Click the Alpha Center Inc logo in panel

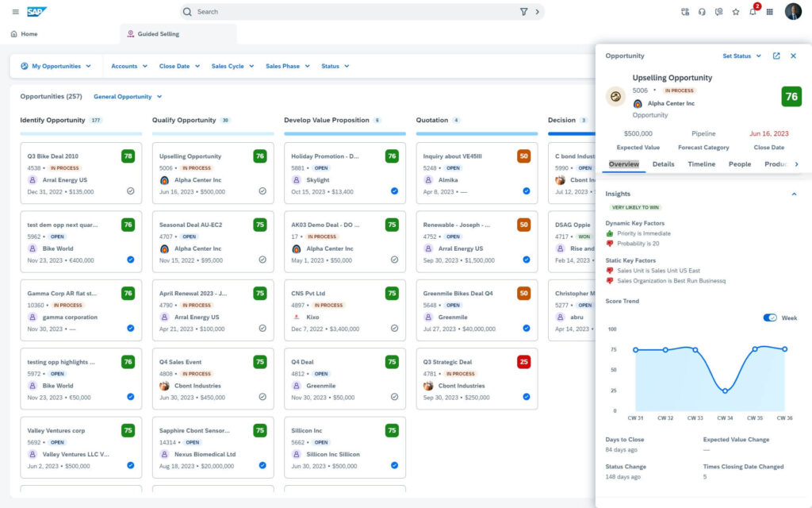pyautogui.click(x=638, y=104)
